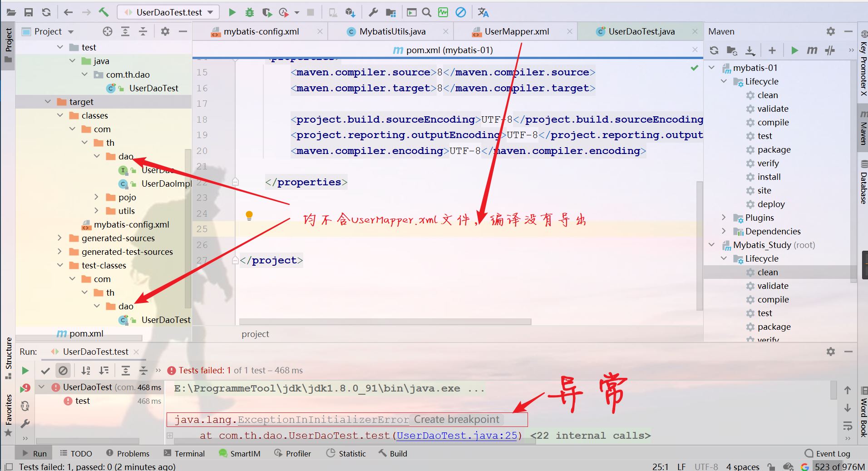Open the translation icon in the toolbar

(483, 12)
